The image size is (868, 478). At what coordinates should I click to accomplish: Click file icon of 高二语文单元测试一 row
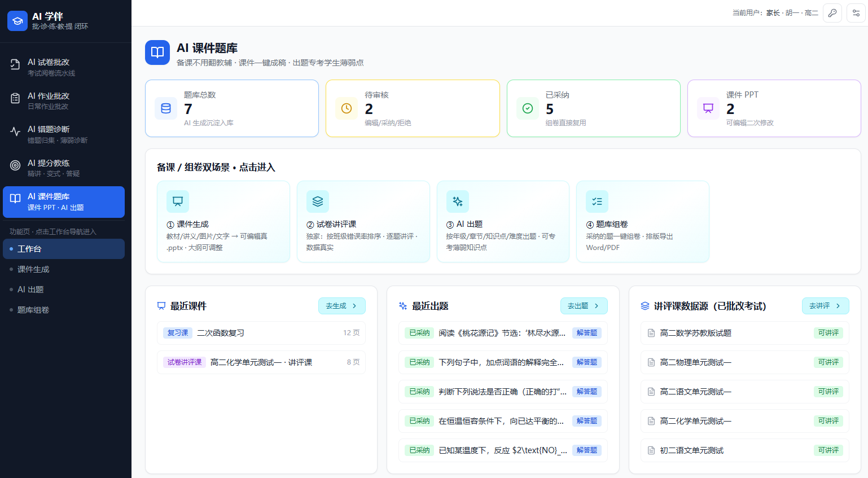click(x=651, y=392)
